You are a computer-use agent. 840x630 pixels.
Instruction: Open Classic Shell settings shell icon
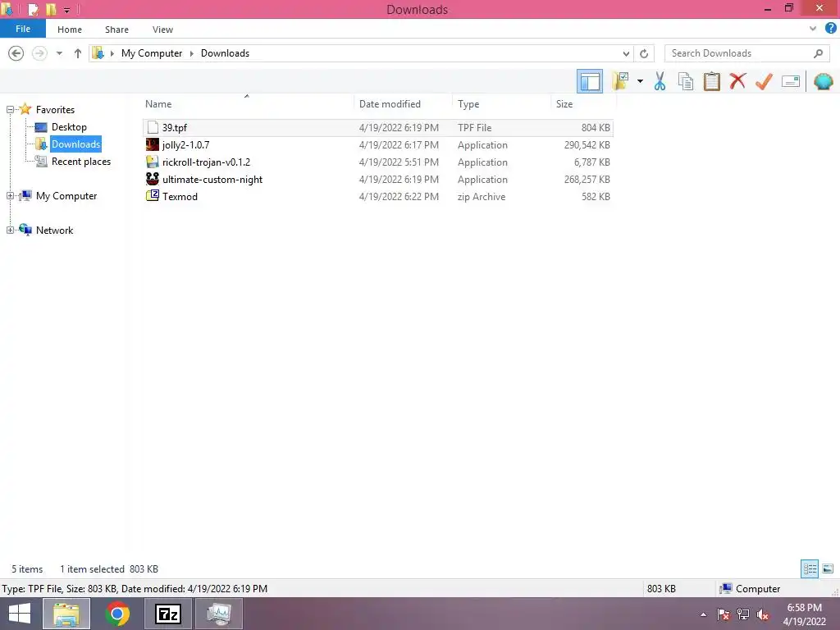tap(823, 81)
